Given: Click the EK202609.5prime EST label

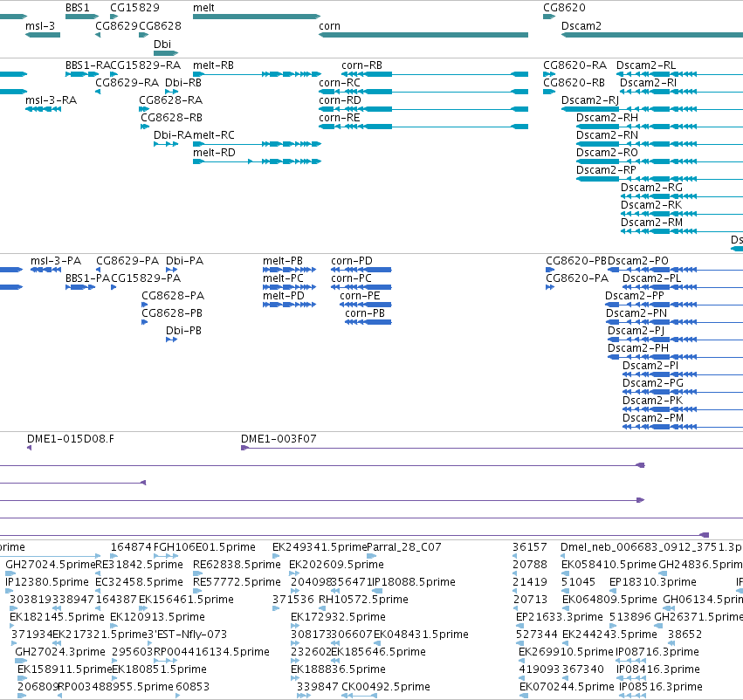Looking at the screenshot, I should (336, 565).
